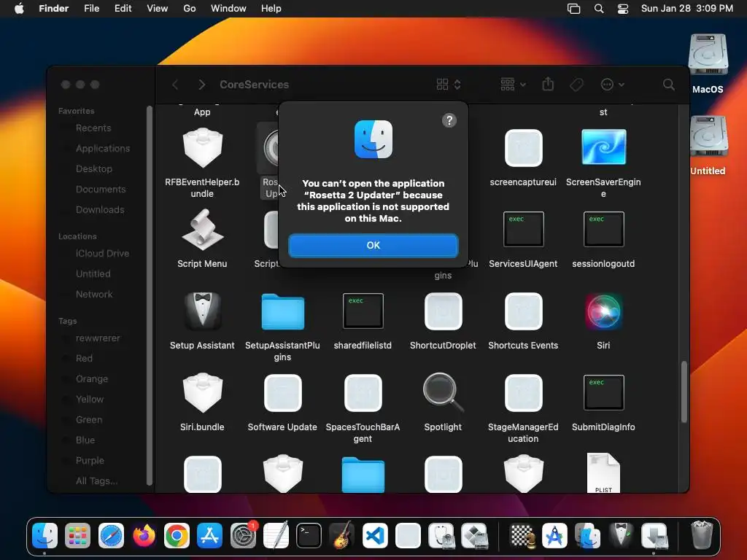Open Visual Studio Code from the Dock
This screenshot has height=560, width=747.
click(375, 536)
